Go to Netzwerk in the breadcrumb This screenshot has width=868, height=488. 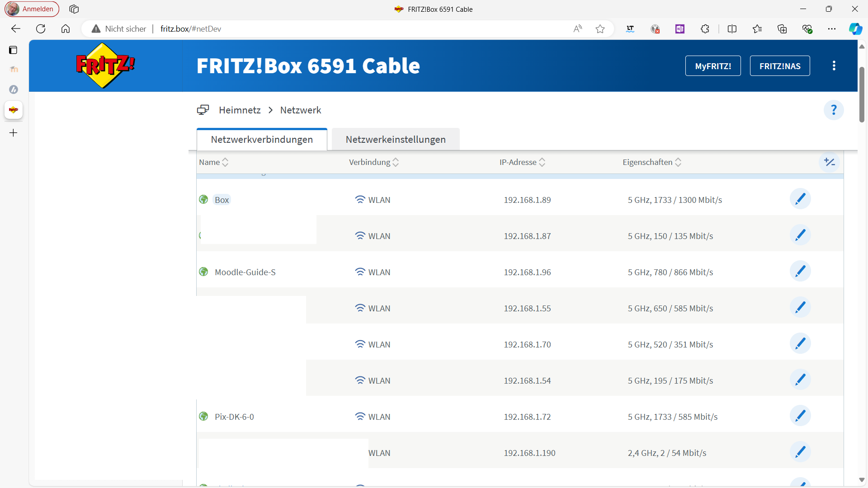pos(301,110)
